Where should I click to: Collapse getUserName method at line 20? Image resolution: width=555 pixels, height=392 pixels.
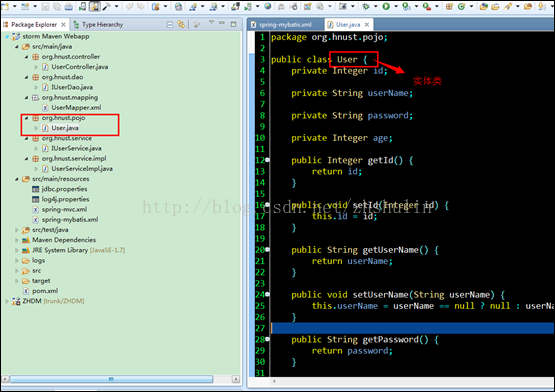pos(268,250)
